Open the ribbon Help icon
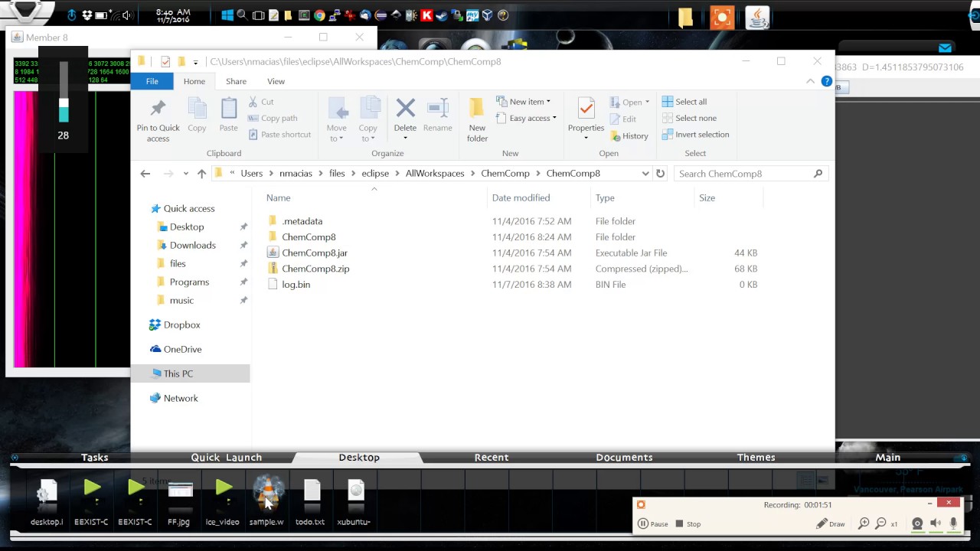980x551 pixels. coord(826,81)
